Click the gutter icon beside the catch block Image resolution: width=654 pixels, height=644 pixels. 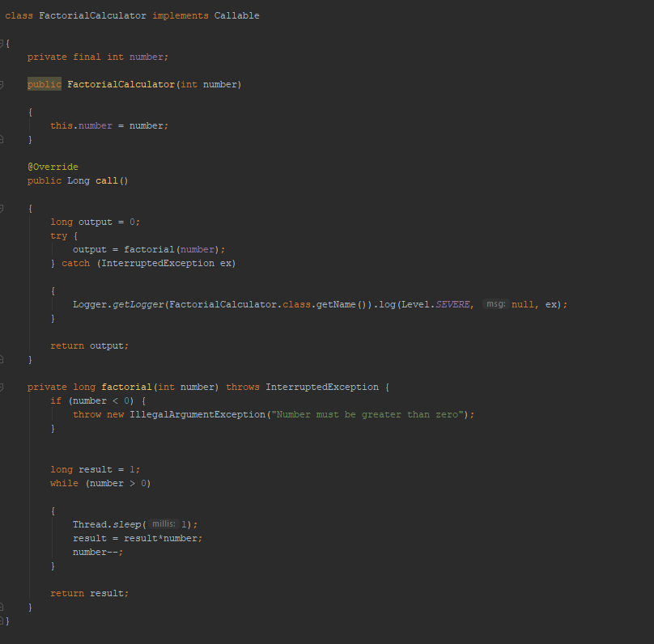point(4,263)
